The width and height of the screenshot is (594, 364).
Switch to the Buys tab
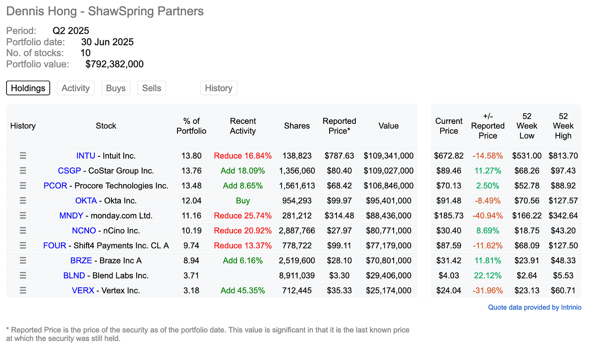[x=116, y=88]
